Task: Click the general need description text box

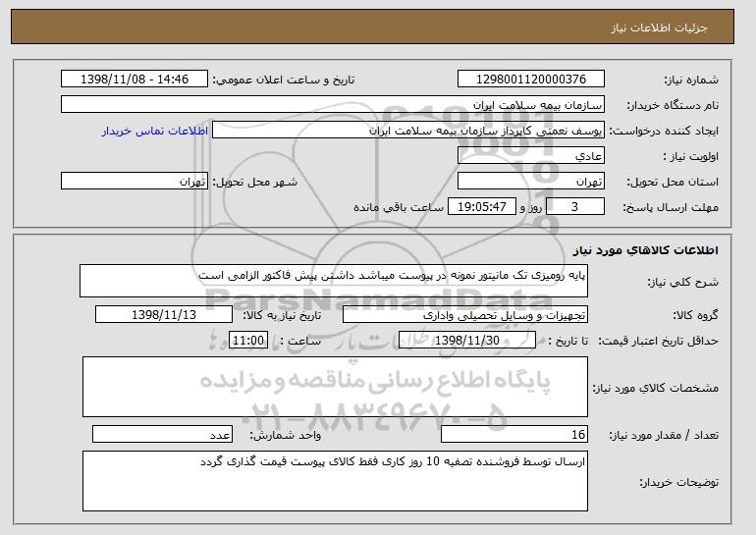Action: pos(334,281)
